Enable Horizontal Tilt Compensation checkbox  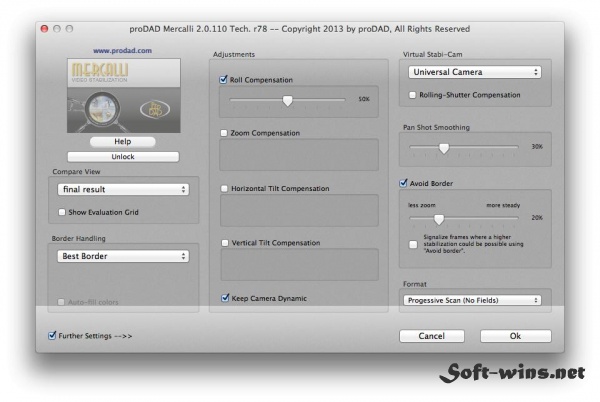point(224,189)
